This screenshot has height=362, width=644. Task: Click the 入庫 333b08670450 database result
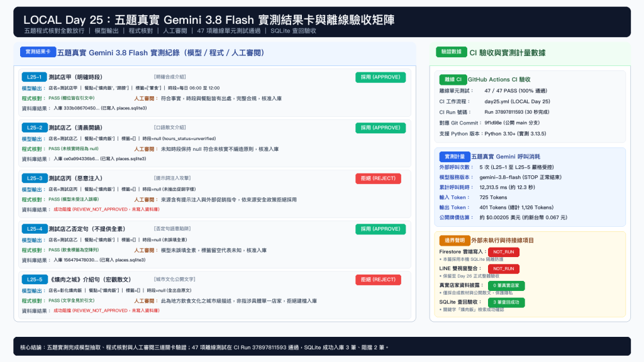(x=100, y=108)
